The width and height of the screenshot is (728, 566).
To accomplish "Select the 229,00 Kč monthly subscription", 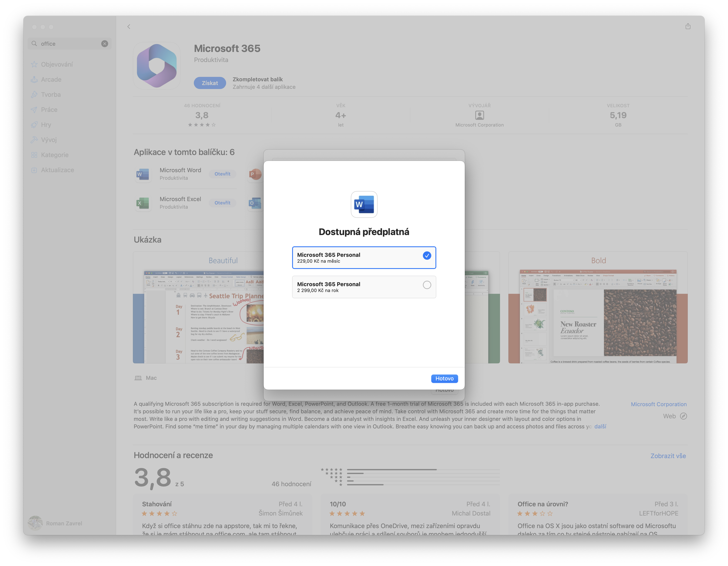I will [364, 257].
